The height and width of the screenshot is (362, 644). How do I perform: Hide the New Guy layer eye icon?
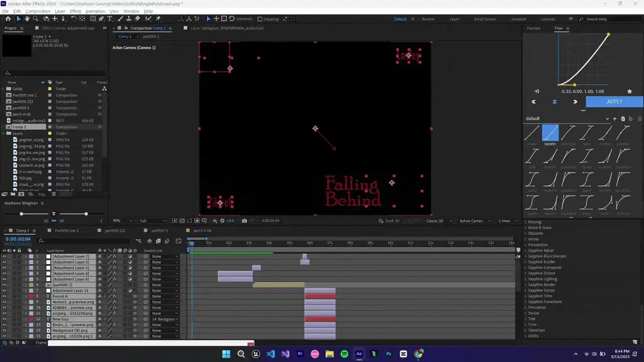[4, 319]
